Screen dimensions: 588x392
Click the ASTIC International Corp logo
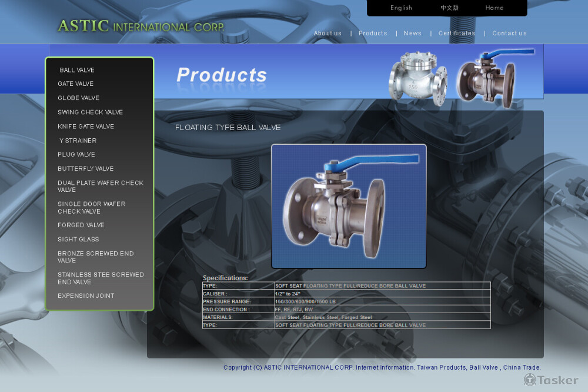pyautogui.click(x=141, y=26)
